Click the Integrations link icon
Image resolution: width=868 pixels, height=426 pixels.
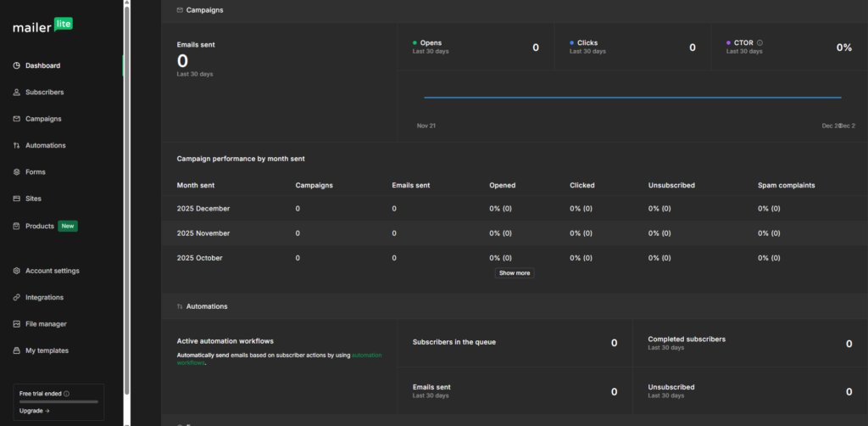coord(17,297)
